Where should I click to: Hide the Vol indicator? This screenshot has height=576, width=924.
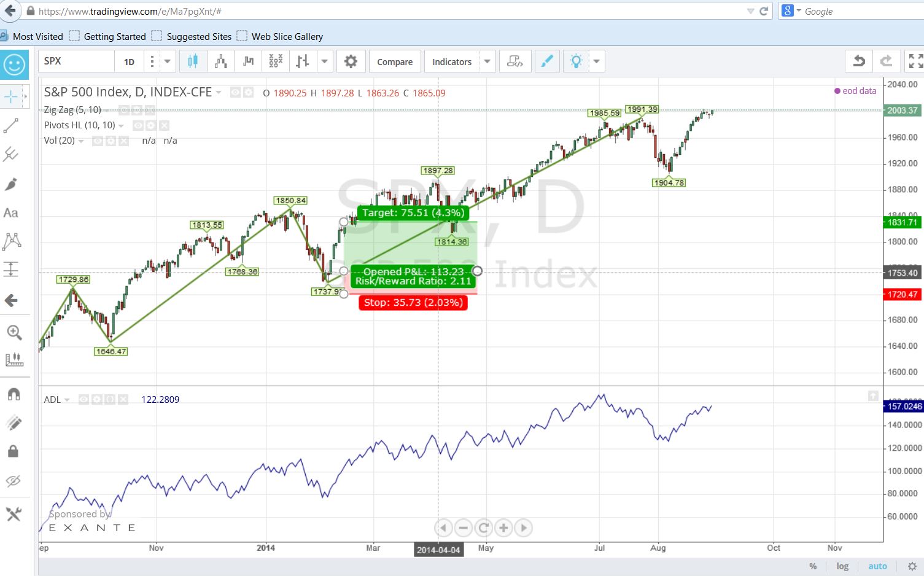pyautogui.click(x=98, y=141)
